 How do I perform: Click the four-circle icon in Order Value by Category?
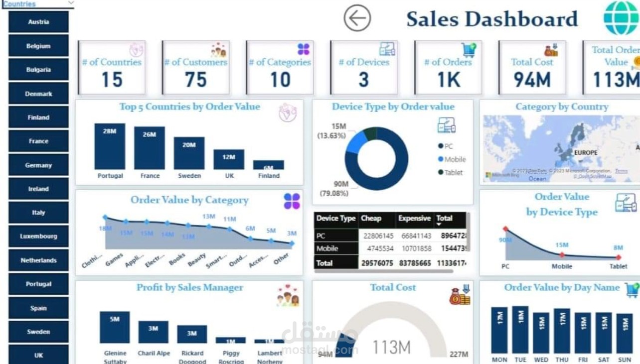(x=292, y=201)
